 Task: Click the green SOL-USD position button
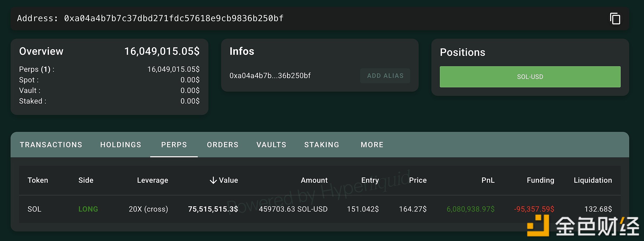pyautogui.click(x=530, y=77)
